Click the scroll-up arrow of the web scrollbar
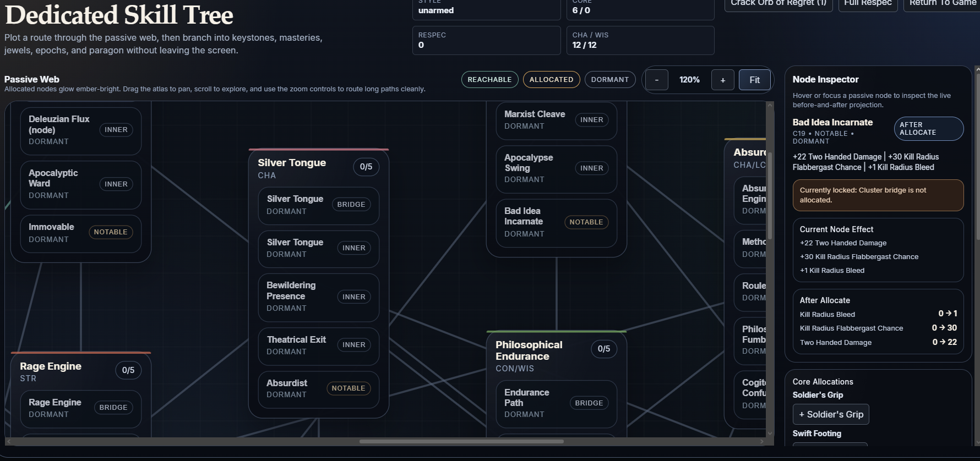 pyautogui.click(x=770, y=105)
